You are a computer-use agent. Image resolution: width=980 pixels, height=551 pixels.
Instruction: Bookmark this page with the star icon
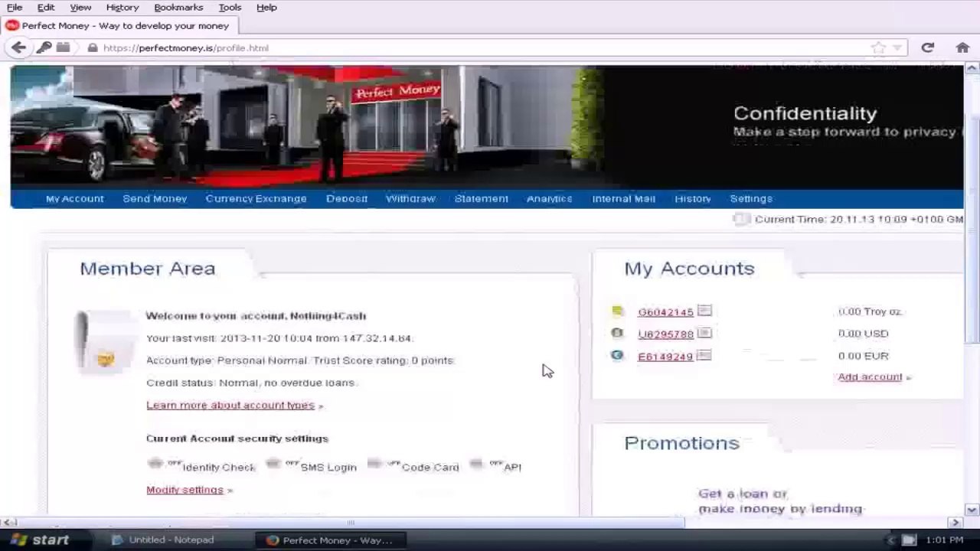878,47
